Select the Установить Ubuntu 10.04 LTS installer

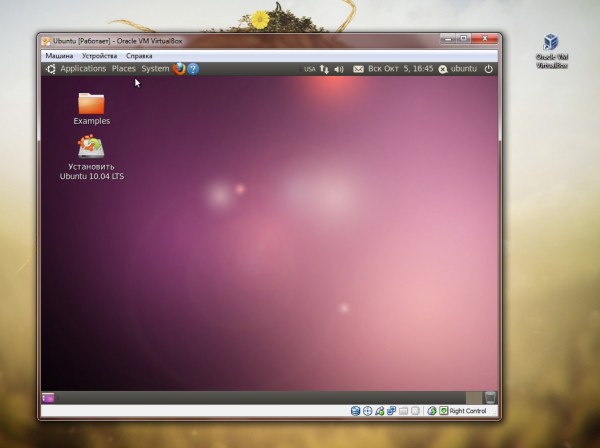(x=91, y=158)
